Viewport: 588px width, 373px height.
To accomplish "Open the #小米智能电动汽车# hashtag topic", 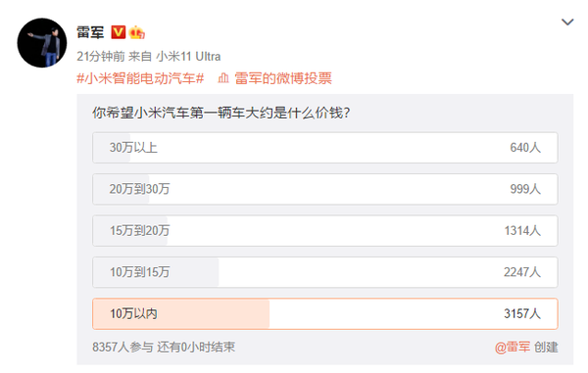I will pyautogui.click(x=140, y=78).
